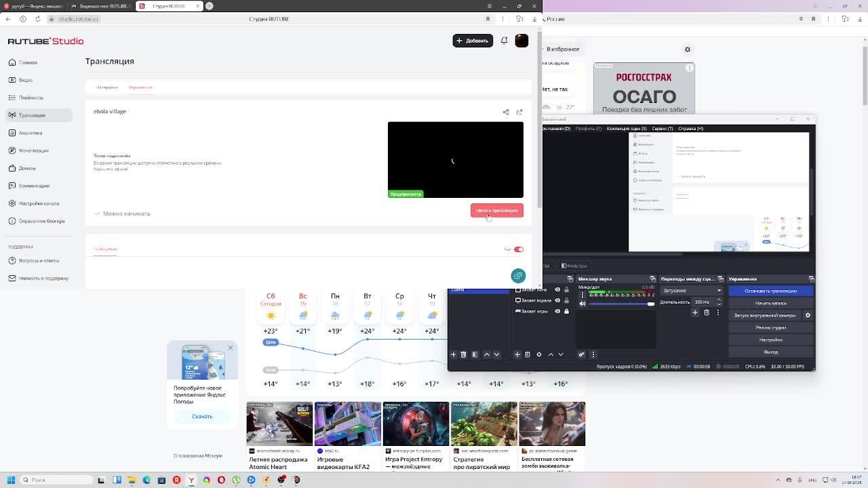Undock the Микшер звука panel

click(652, 279)
